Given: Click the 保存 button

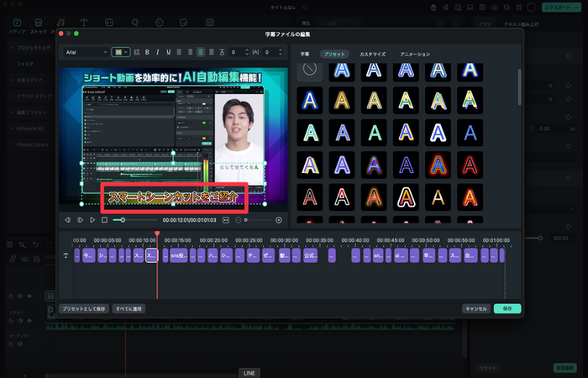Looking at the screenshot, I should point(507,308).
